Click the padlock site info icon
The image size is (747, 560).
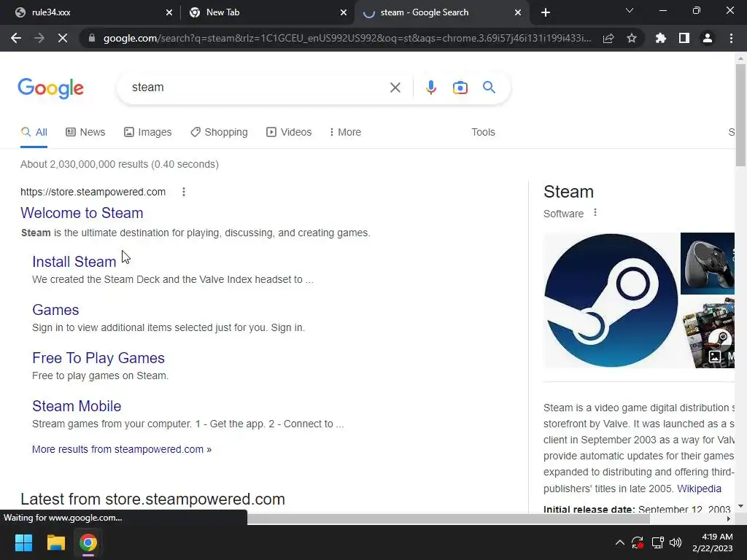click(x=92, y=38)
